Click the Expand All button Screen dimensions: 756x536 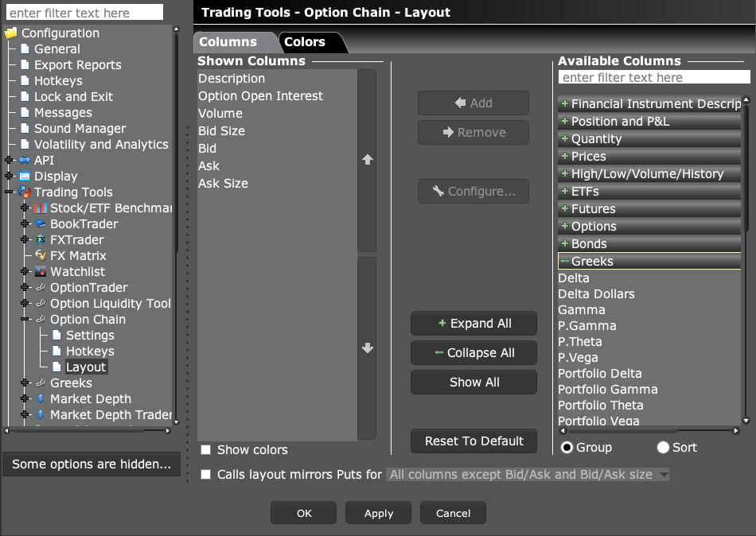click(474, 324)
